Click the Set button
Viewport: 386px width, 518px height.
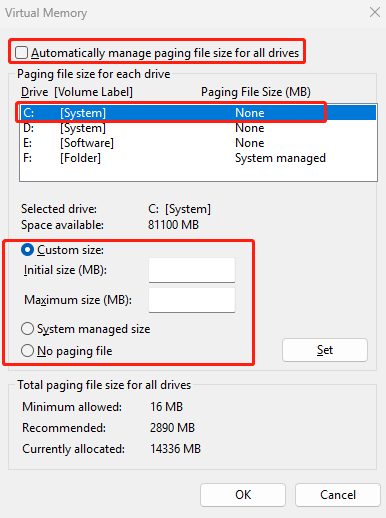click(x=325, y=350)
